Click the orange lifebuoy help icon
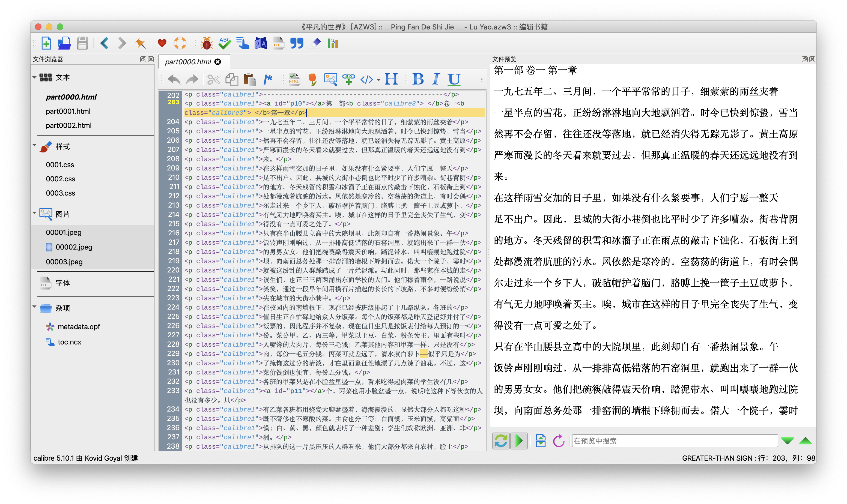Viewport: 847px width, 504px height. point(180,43)
